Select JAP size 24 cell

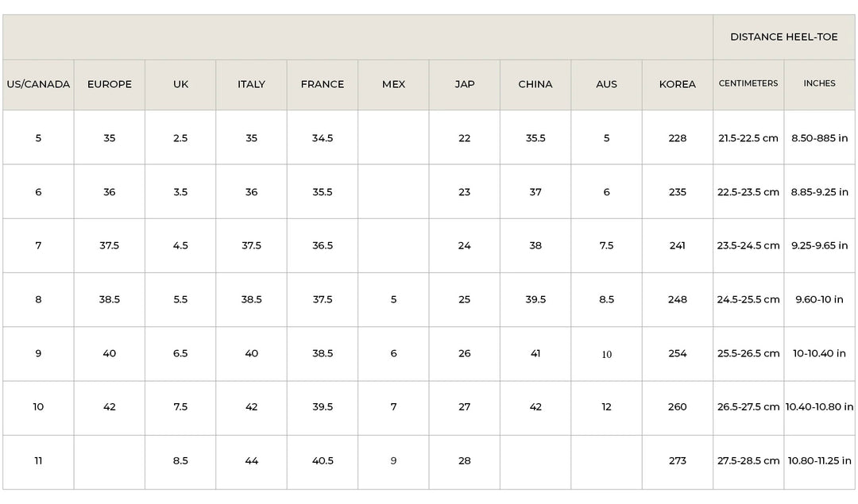tap(464, 245)
